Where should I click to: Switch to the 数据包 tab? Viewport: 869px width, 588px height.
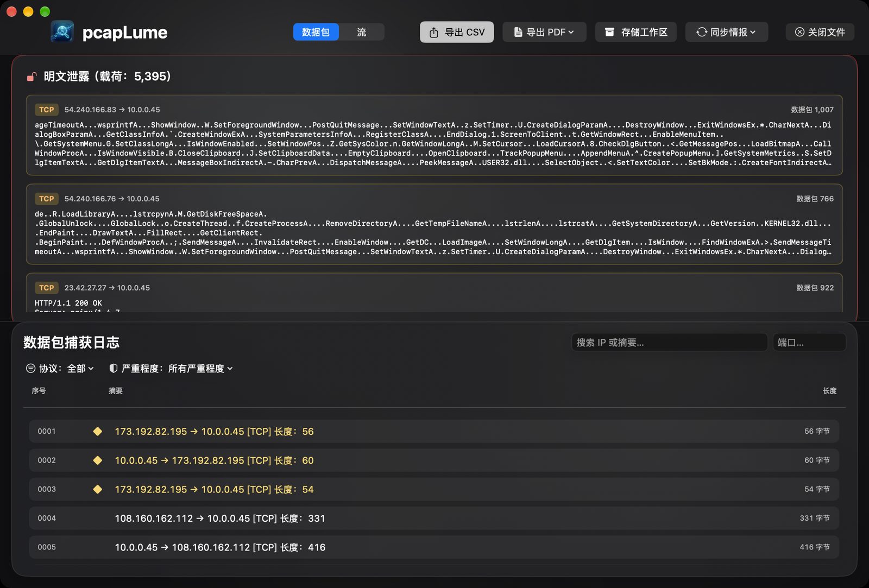click(316, 32)
